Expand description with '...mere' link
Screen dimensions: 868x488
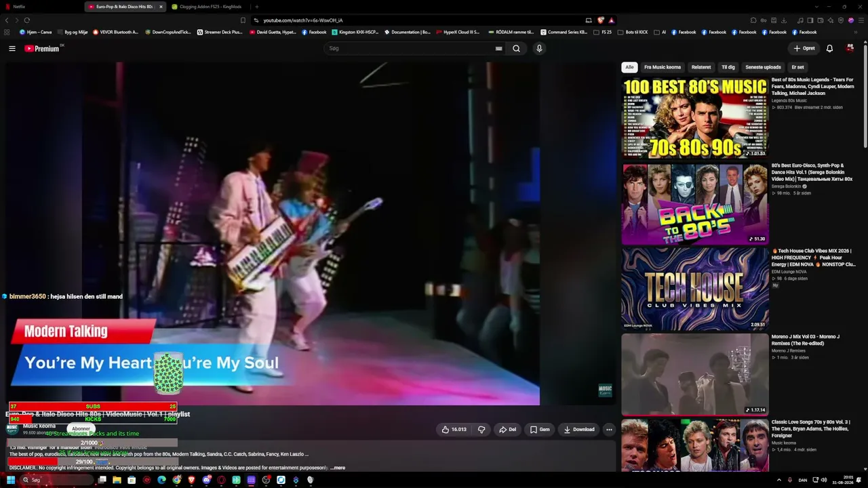point(338,468)
